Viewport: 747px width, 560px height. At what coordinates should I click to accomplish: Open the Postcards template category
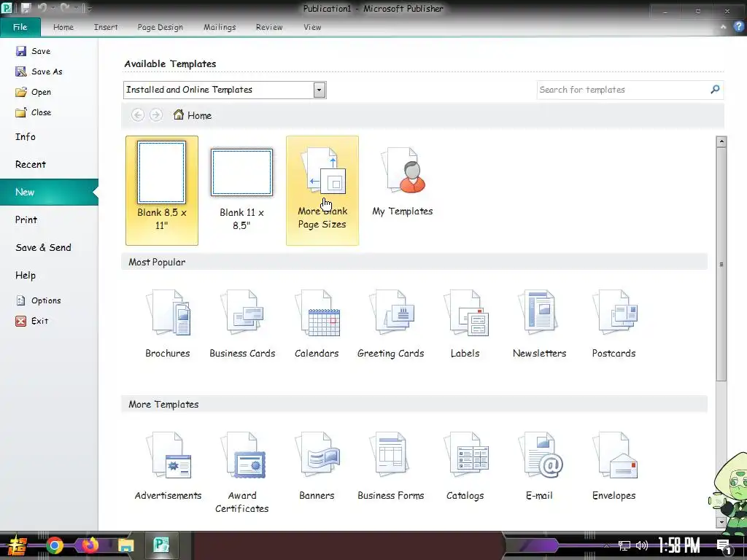[614, 324]
